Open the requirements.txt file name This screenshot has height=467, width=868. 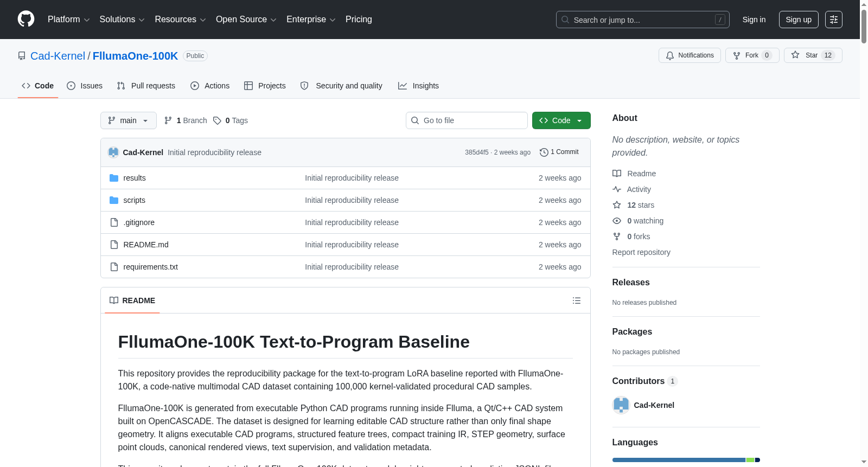(x=151, y=267)
